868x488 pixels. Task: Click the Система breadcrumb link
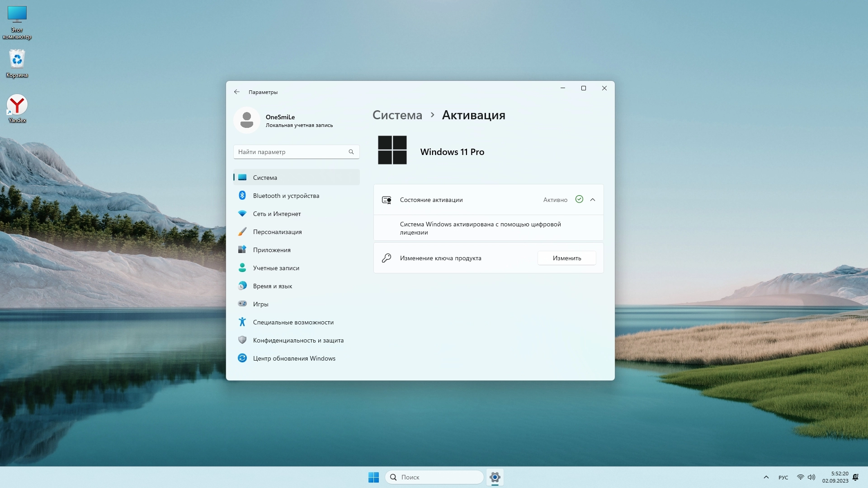tap(397, 115)
